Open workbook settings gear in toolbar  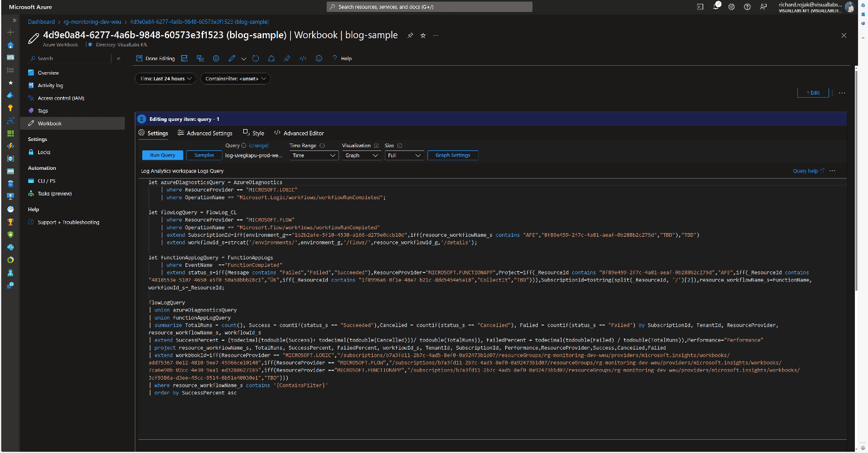pos(216,58)
